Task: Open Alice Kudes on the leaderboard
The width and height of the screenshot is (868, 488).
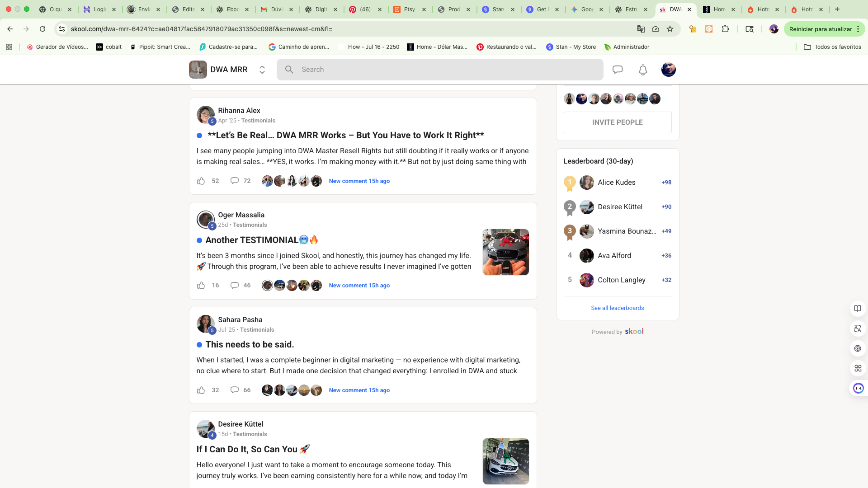Action: [616, 183]
